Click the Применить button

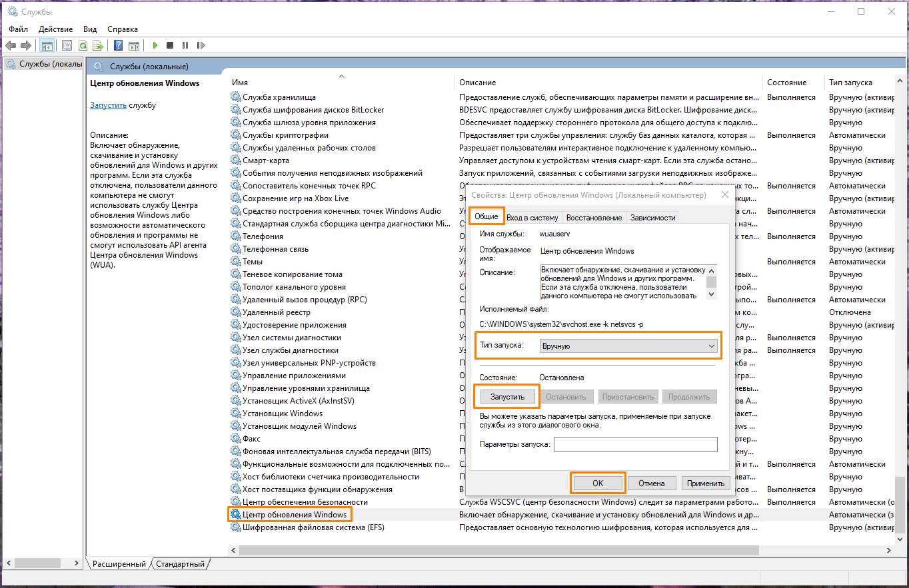pyautogui.click(x=706, y=483)
